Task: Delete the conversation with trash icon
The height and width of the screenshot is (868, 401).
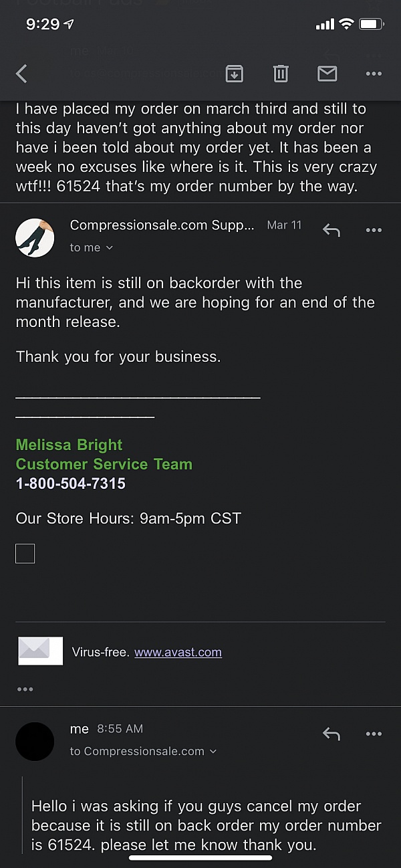Action: click(281, 74)
